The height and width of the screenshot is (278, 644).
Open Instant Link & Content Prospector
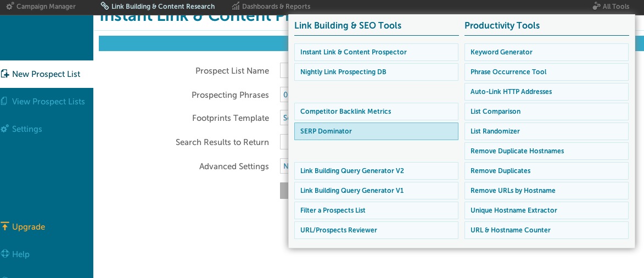(376, 52)
